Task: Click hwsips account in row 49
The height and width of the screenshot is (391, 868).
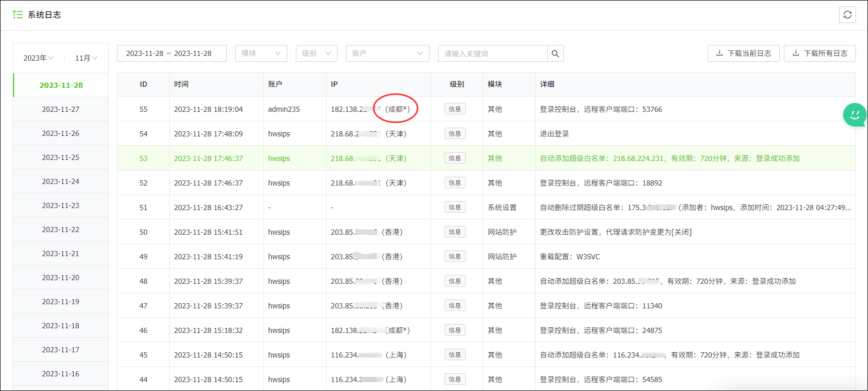Action: 279,257
